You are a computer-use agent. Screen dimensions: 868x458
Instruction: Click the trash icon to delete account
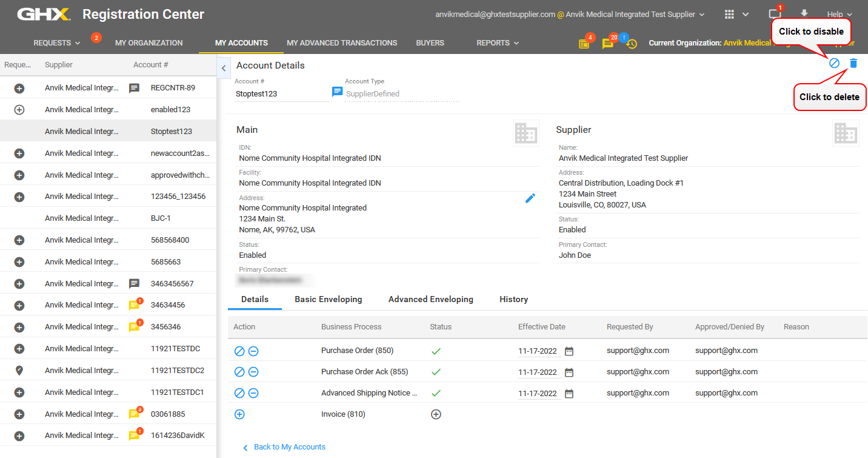853,63
